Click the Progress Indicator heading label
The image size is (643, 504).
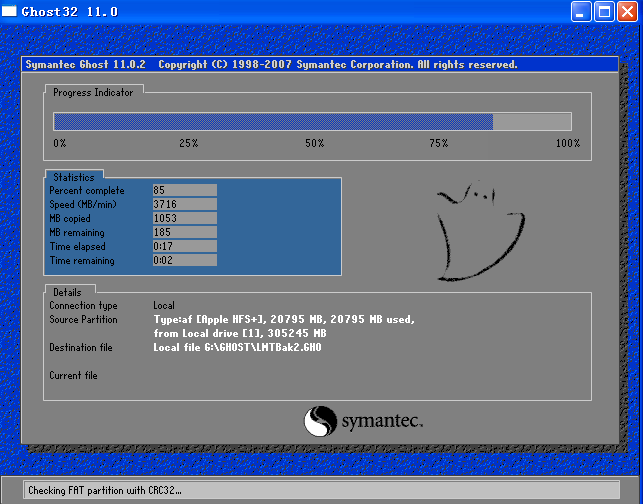coord(92,92)
